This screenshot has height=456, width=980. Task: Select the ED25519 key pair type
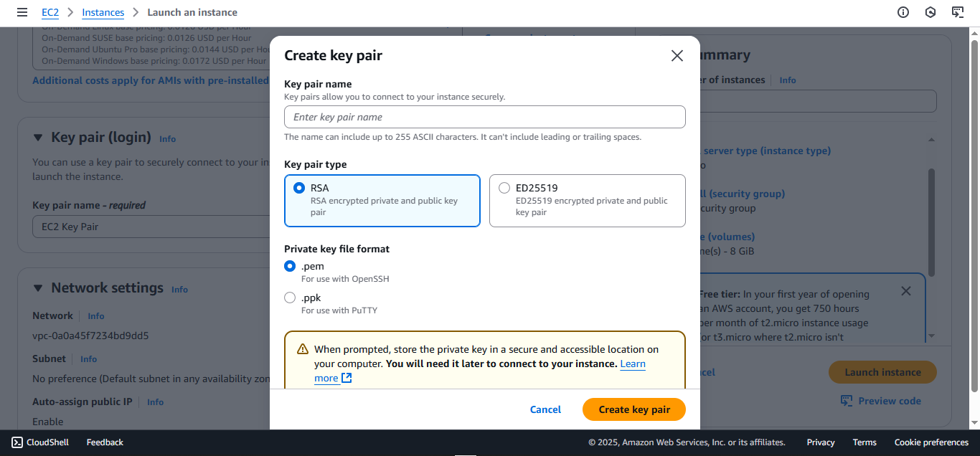(504, 187)
